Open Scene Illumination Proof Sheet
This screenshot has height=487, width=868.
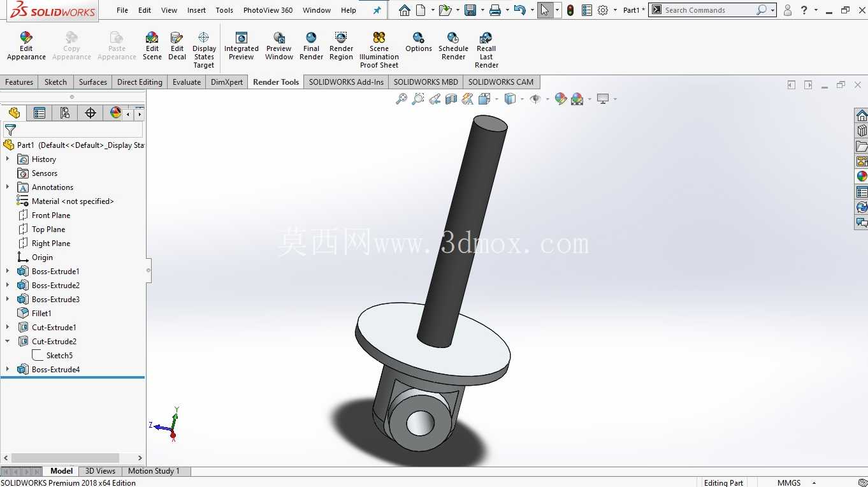click(x=379, y=50)
